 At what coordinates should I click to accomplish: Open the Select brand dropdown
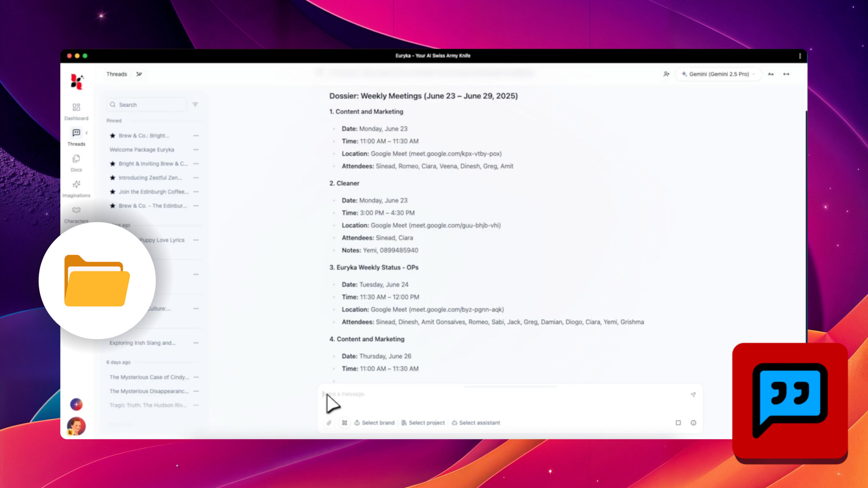click(375, 423)
